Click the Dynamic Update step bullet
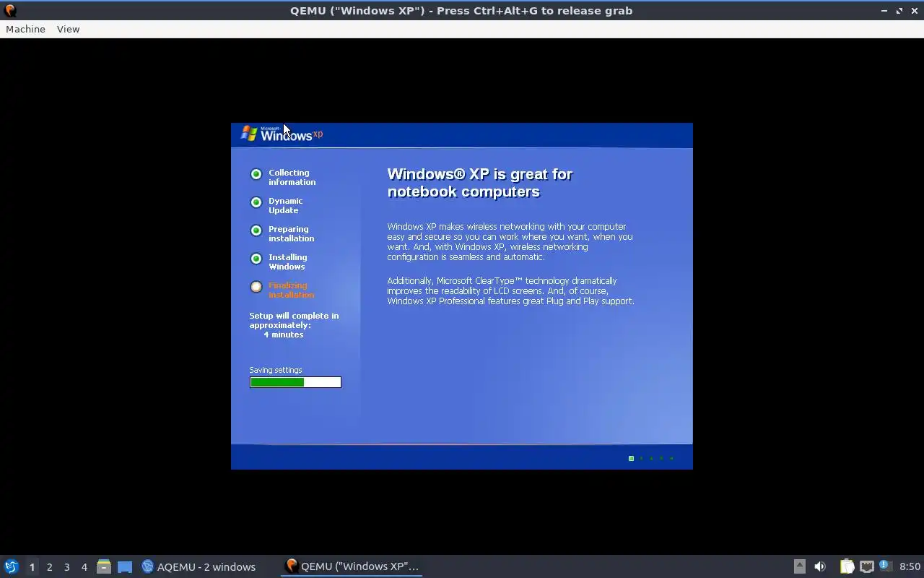This screenshot has width=924, height=578. coord(256,202)
